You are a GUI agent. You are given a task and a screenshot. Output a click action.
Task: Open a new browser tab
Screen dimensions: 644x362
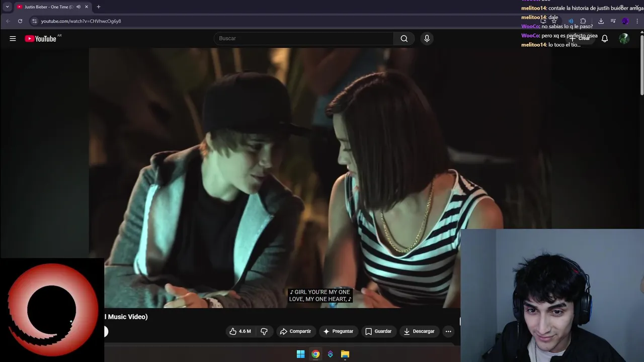tap(99, 7)
